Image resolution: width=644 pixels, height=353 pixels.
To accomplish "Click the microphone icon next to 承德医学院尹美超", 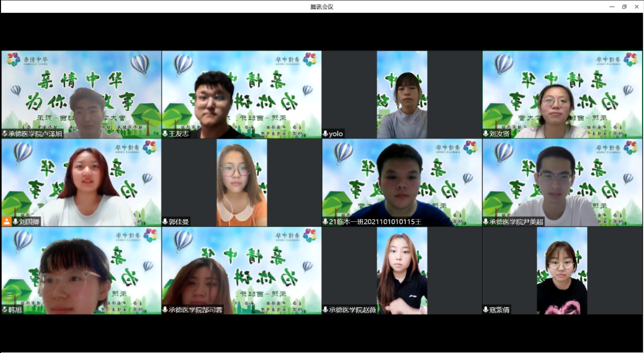I will click(486, 222).
